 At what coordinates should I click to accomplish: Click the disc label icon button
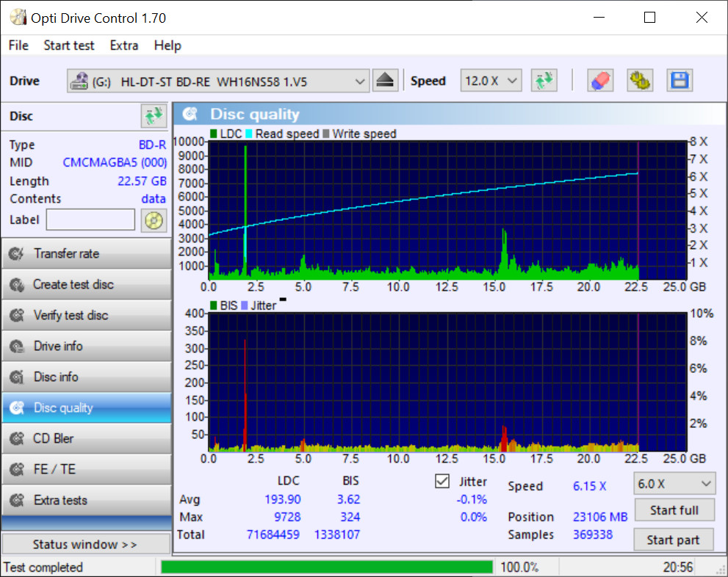pos(154,219)
